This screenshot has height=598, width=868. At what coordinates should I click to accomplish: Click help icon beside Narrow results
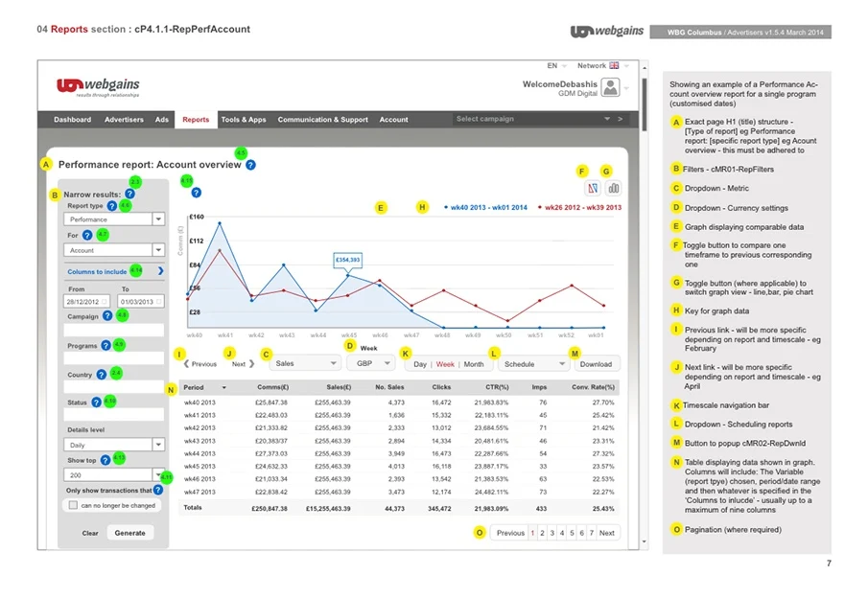point(129,195)
